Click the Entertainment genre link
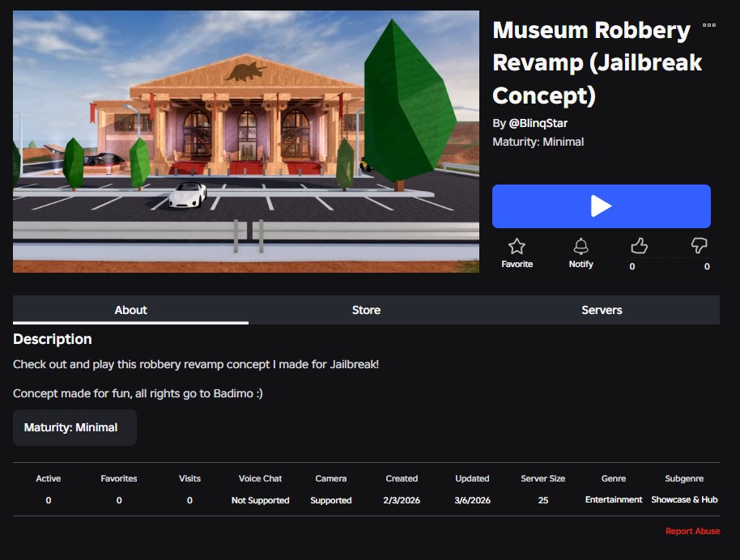The width and height of the screenshot is (740, 560). (614, 499)
